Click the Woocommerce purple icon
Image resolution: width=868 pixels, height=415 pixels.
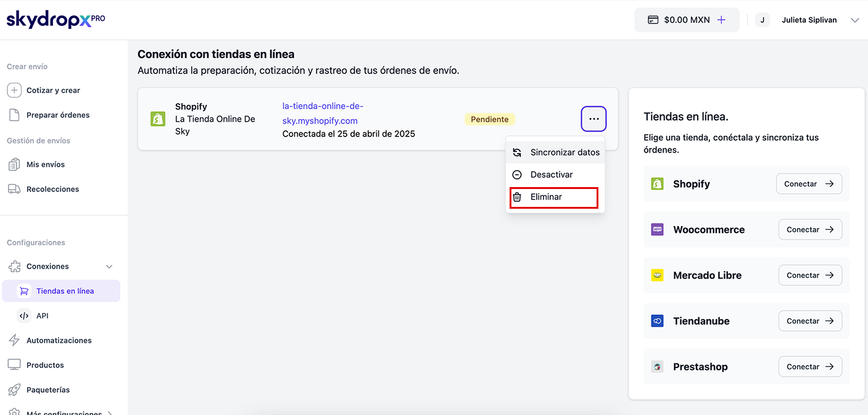point(657,230)
